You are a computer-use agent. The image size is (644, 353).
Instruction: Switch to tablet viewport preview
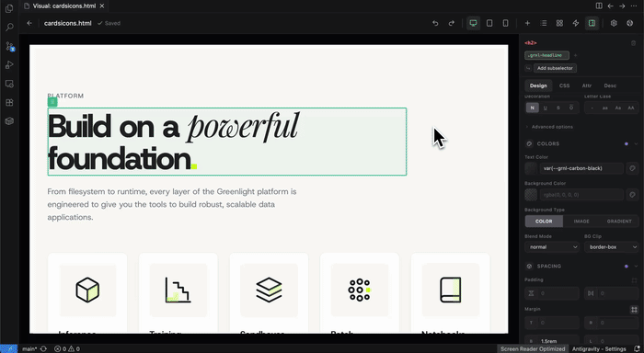(489, 23)
